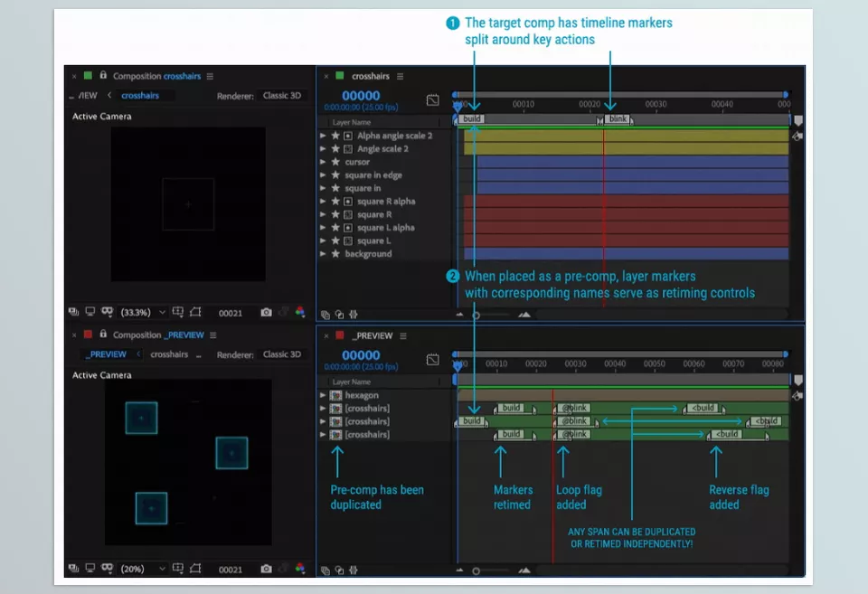This screenshot has width=868, height=594.
Task: Click zoom-out mountains icon in crosshairs timeline
Action: coord(459,315)
